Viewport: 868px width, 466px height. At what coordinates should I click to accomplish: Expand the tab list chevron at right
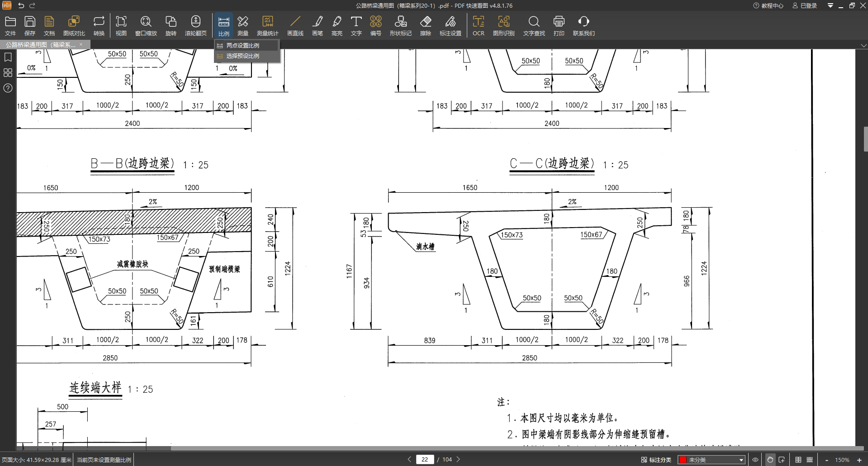[863, 45]
